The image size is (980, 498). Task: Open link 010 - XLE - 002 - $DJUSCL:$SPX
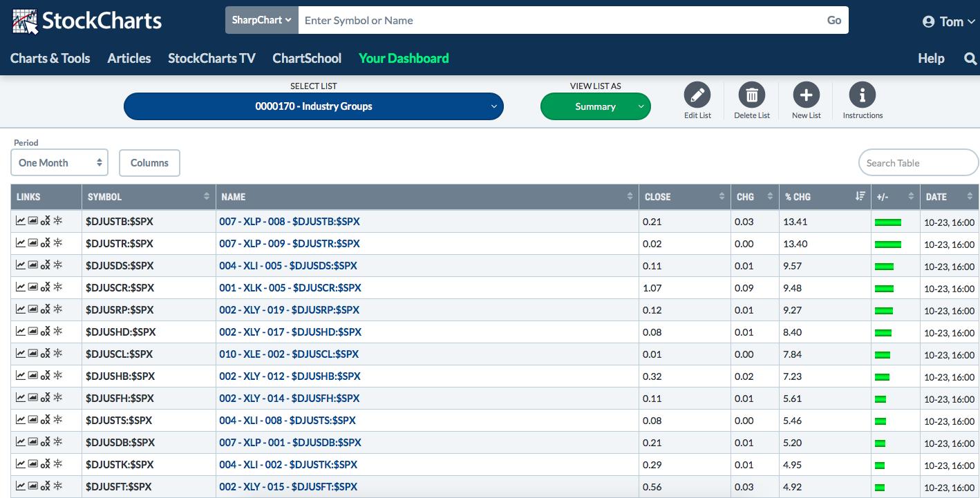289,354
